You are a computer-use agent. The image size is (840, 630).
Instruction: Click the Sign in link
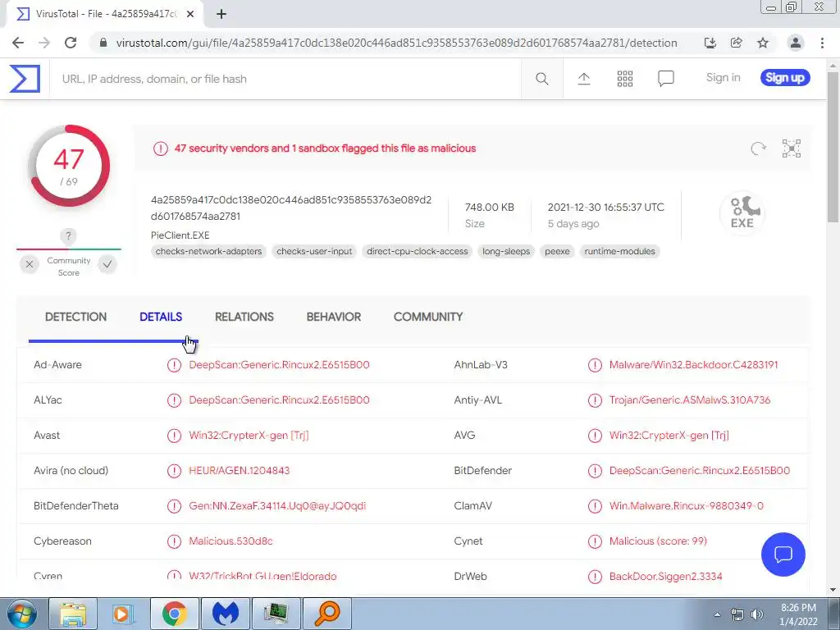click(x=723, y=78)
